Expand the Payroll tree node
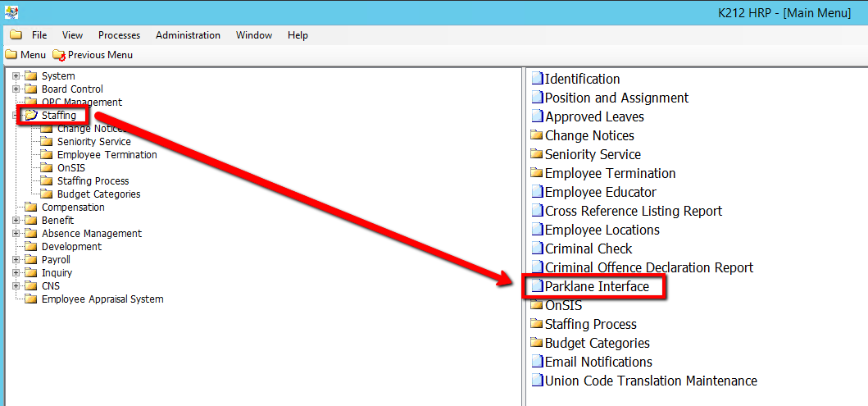 (16, 260)
